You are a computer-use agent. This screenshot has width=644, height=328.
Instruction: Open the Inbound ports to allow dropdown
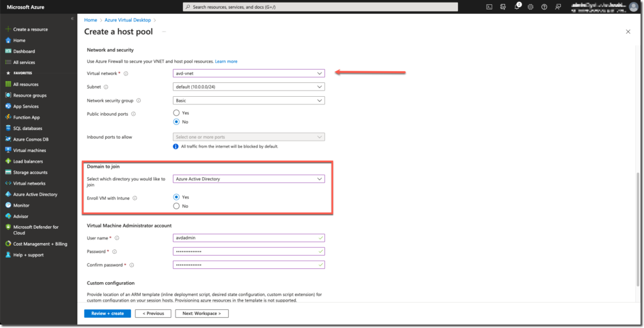pyautogui.click(x=249, y=137)
